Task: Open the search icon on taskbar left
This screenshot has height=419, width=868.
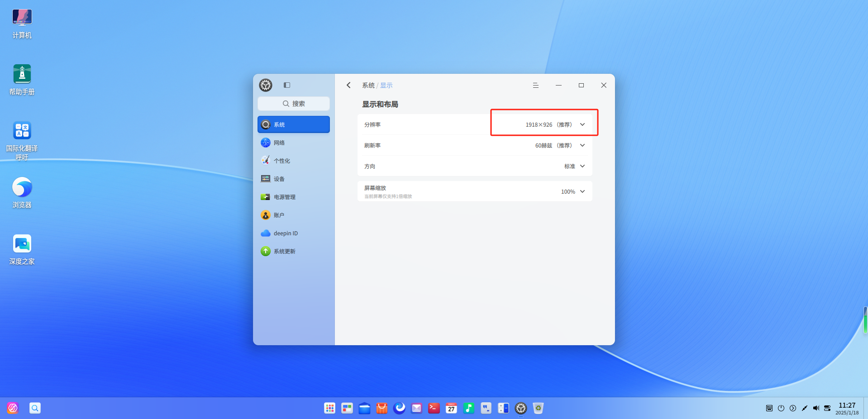Action: click(x=35, y=408)
